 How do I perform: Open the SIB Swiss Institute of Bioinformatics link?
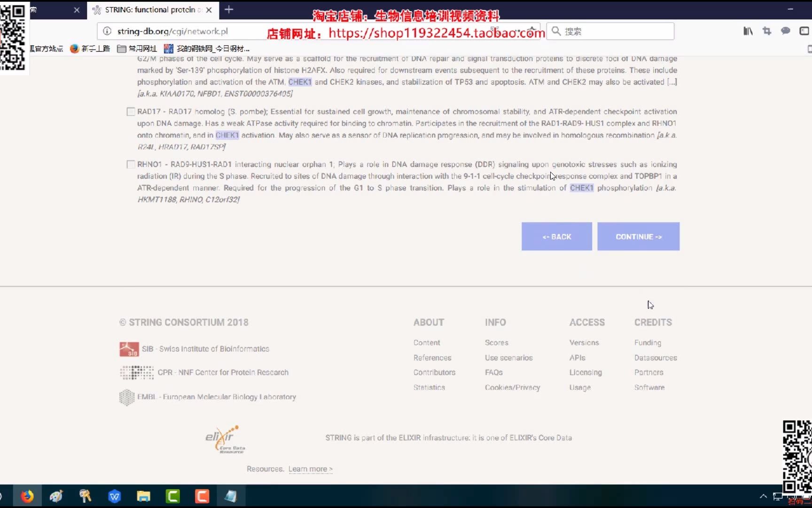(205, 349)
